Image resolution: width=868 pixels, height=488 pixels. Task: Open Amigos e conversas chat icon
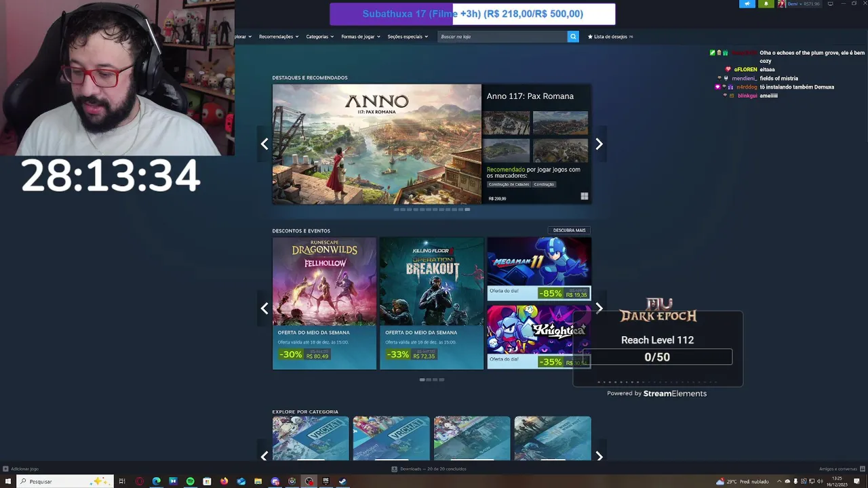tap(863, 469)
